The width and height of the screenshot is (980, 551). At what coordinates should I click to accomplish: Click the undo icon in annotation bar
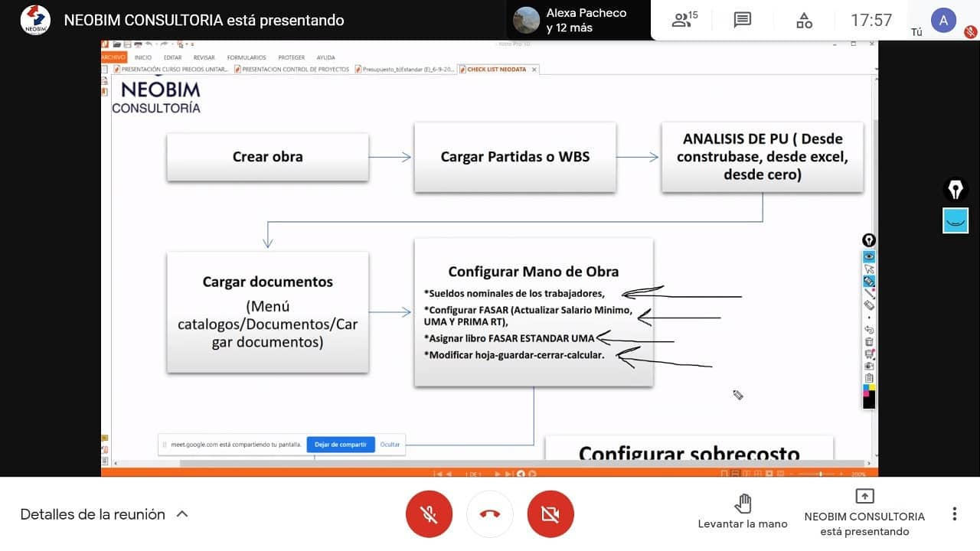[869, 330]
